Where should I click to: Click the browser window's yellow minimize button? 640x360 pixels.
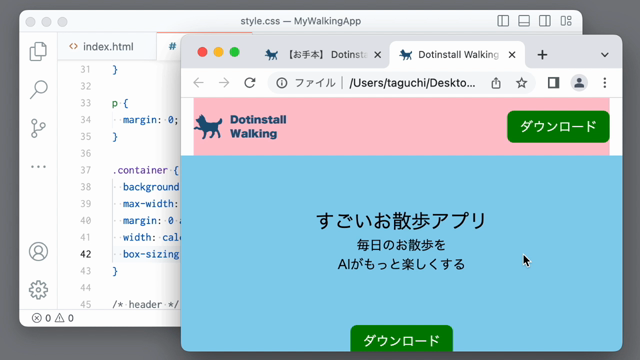pos(218,52)
